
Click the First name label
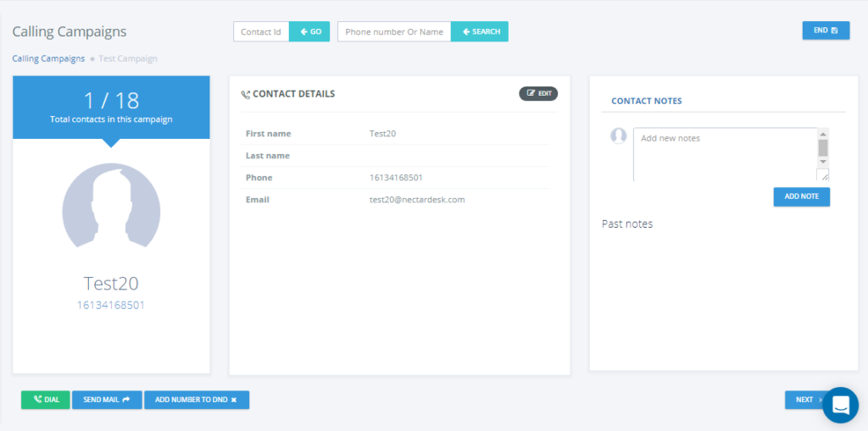268,133
